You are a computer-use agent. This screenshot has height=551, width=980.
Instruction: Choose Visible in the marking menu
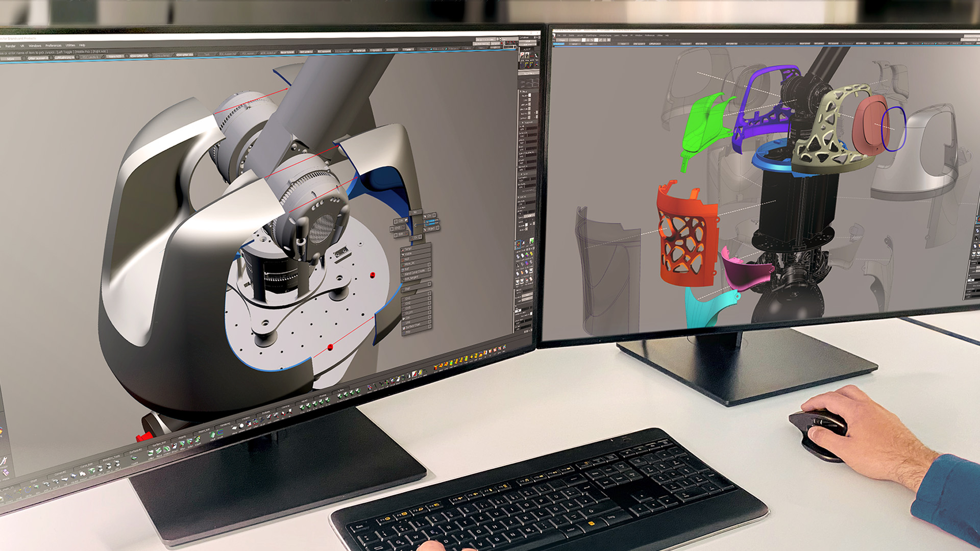tap(415, 254)
